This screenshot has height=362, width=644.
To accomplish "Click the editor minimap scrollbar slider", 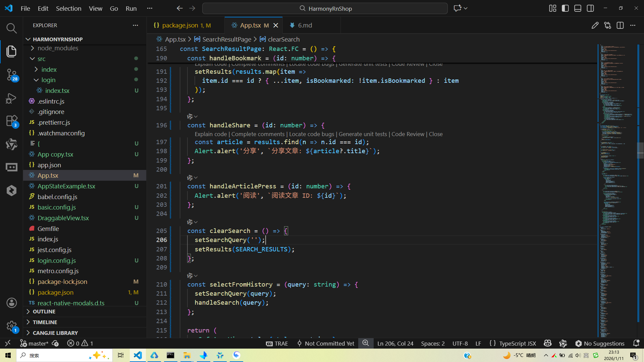I will (640, 150).
